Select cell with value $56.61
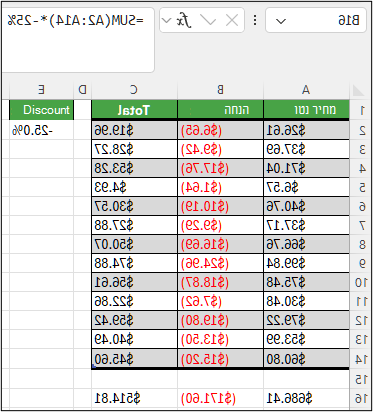This screenshot has height=412, width=373. (134, 282)
